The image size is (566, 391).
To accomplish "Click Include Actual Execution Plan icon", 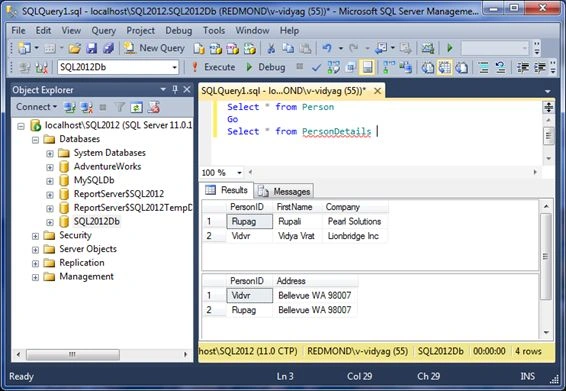I will [x=388, y=67].
